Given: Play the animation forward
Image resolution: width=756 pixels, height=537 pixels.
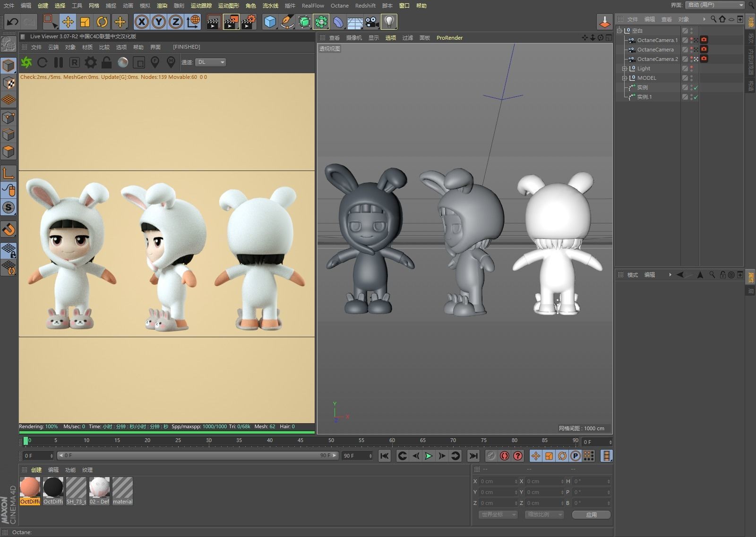Looking at the screenshot, I should [x=429, y=456].
